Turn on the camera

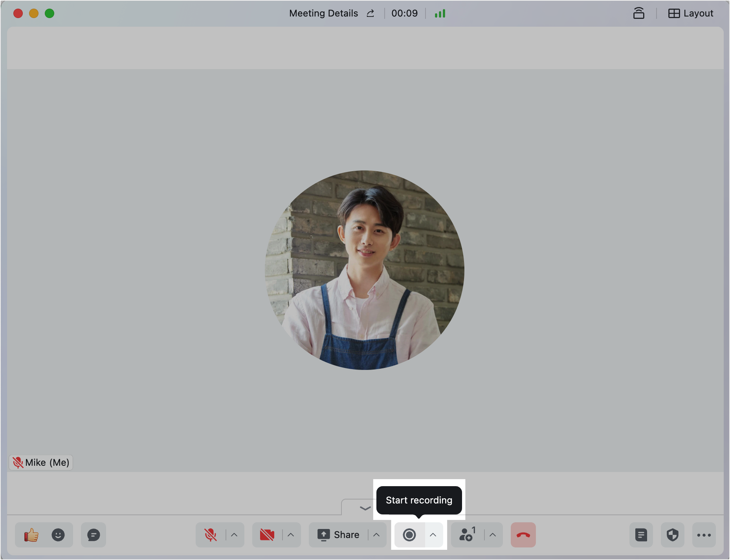click(267, 535)
